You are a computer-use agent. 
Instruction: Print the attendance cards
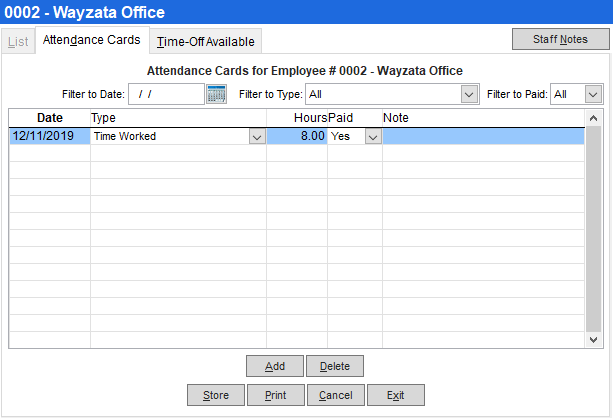click(276, 395)
